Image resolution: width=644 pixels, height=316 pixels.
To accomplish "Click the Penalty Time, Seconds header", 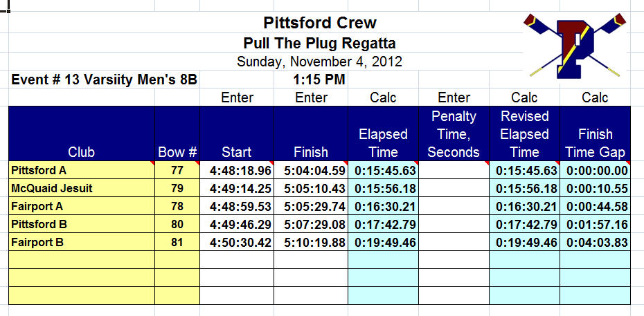I will coord(454,133).
